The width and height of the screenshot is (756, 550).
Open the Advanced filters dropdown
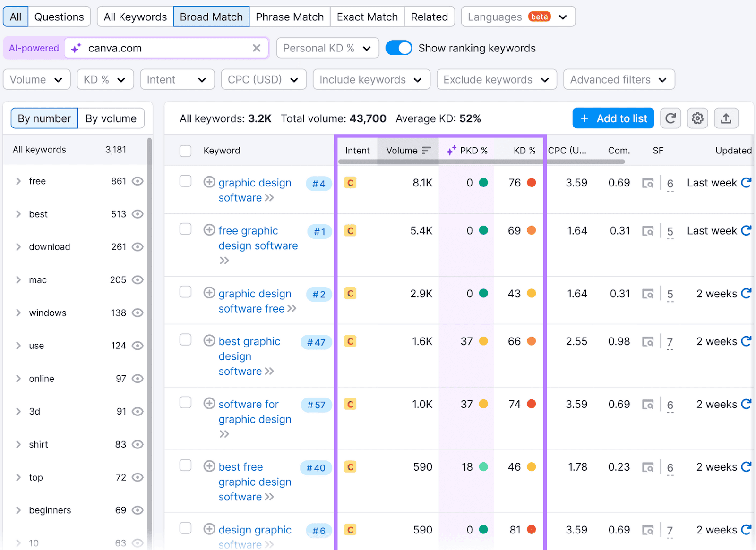619,79
